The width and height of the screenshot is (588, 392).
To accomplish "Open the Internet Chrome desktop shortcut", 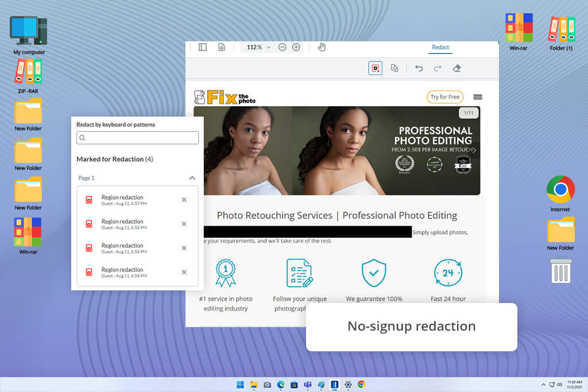I will [x=560, y=193].
